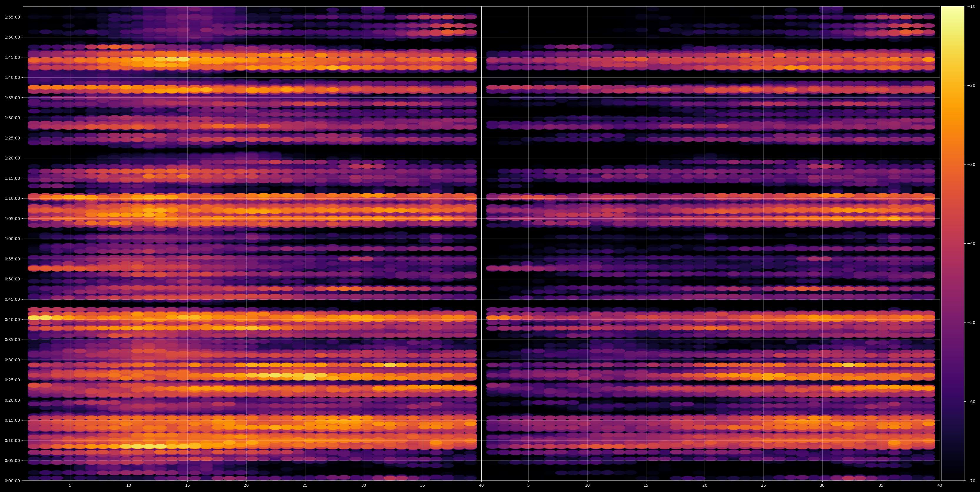Image resolution: width=980 pixels, height=492 pixels.
Task: Select the −20 colorbar tick label
Action: tap(971, 85)
